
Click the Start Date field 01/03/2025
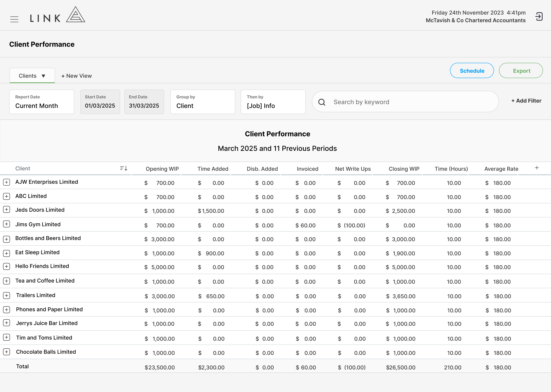pos(100,102)
